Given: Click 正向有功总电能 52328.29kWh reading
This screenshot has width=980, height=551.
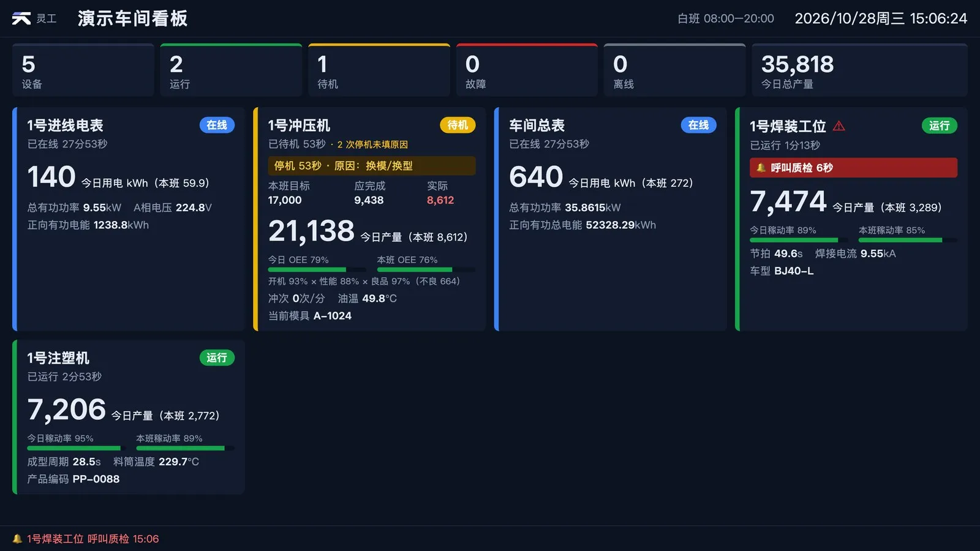Looking at the screenshot, I should [x=582, y=225].
